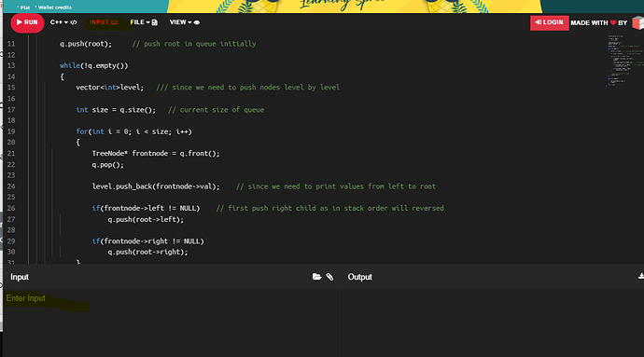Image resolution: width=644 pixels, height=357 pixels.
Task: Click the Flat link at top left
Action: click(24, 7)
